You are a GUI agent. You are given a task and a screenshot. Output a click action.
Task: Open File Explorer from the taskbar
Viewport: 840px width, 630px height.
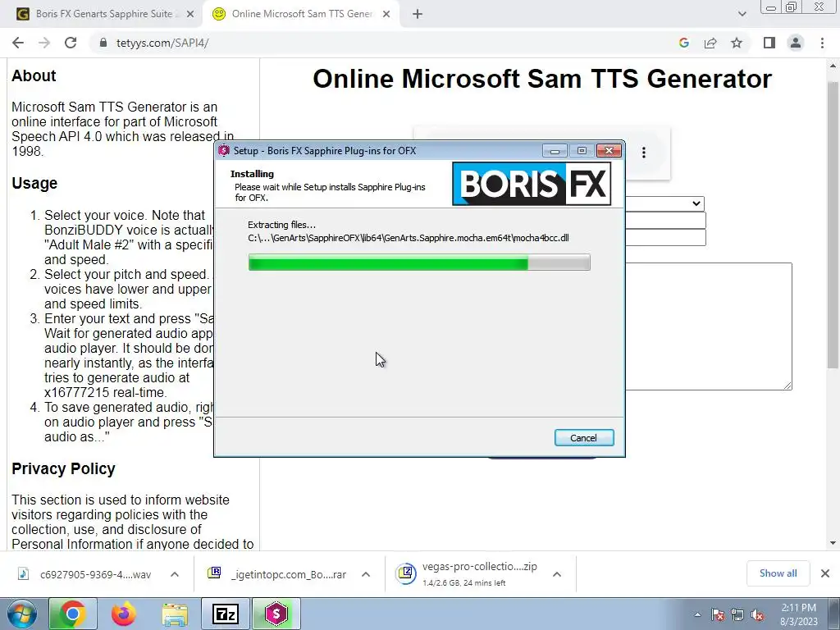(175, 614)
